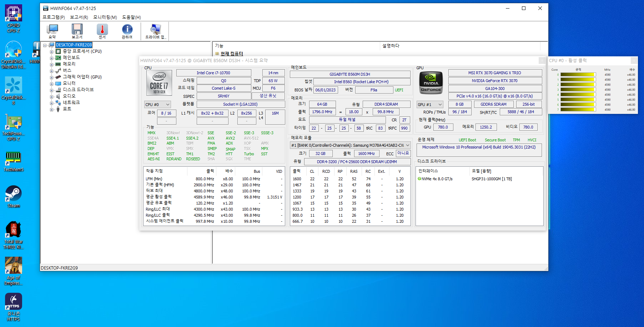Image resolution: width=644 pixels, height=327 pixels.
Task: Open the 센서 (Sensors) thermometer icon
Action: pos(102,31)
